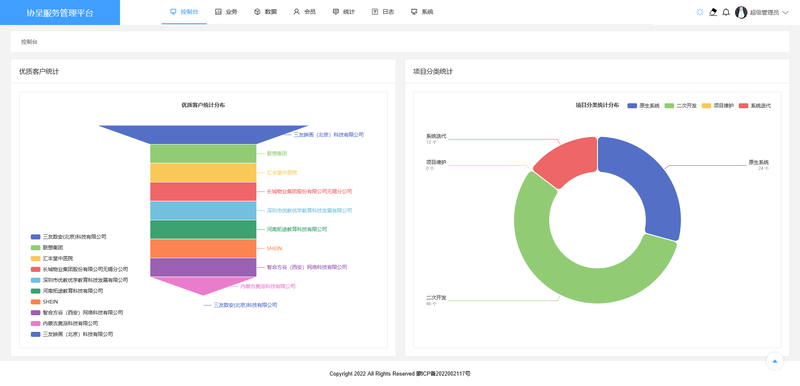The height and width of the screenshot is (386, 800).
Task: Click the 系统迭代 12个 pie label
Action: (x=436, y=139)
